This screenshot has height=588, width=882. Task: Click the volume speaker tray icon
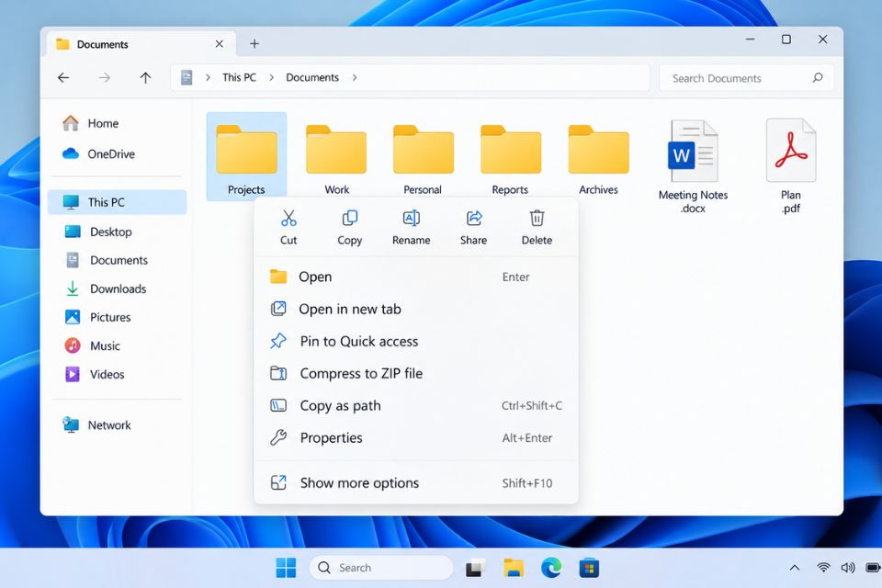click(x=848, y=567)
